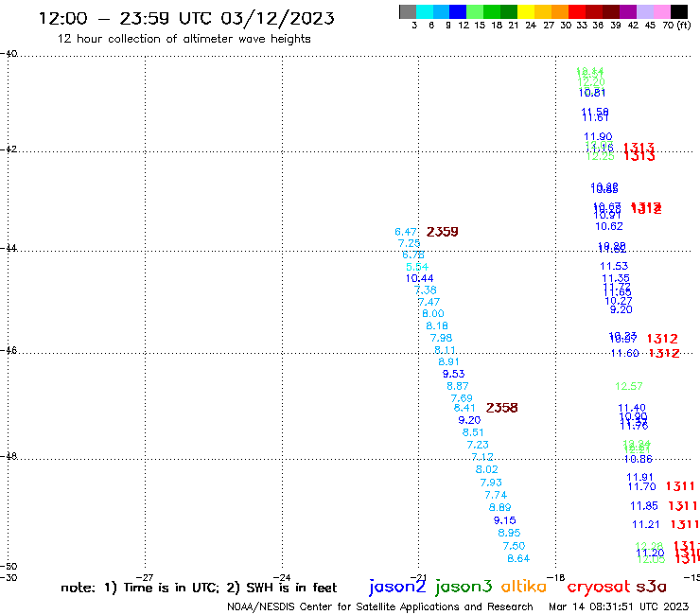The height and width of the screenshot is (615, 700).
Task: Click the cryosat satellite label
Action: pos(599,588)
